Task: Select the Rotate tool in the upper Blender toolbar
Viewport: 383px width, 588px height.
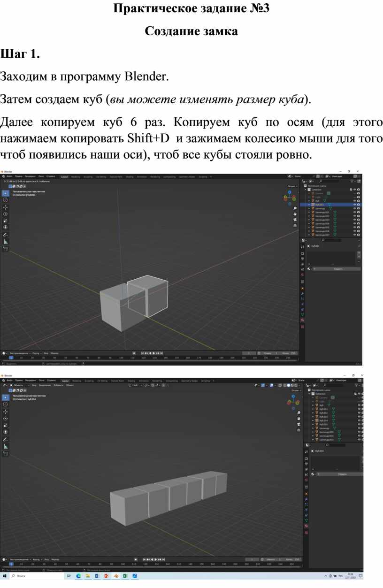Action: point(5,214)
